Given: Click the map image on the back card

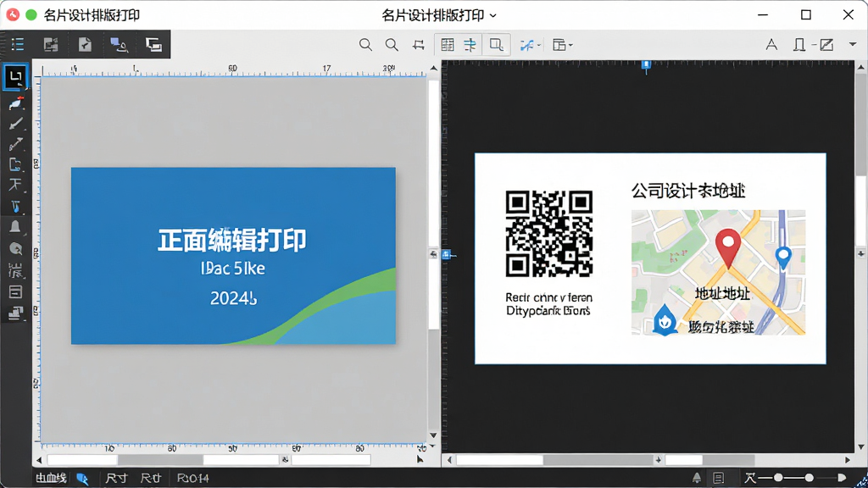Looking at the screenshot, I should [x=718, y=272].
